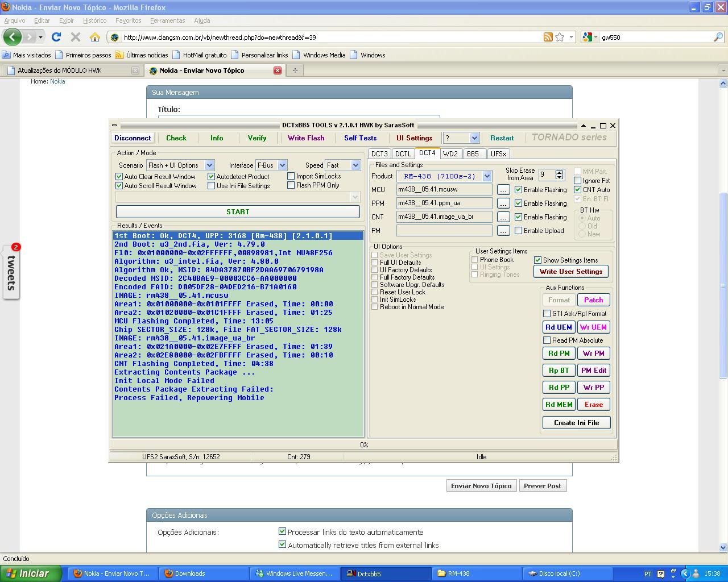
Task: Disable Autodetect Product checkbox
Action: pos(212,177)
